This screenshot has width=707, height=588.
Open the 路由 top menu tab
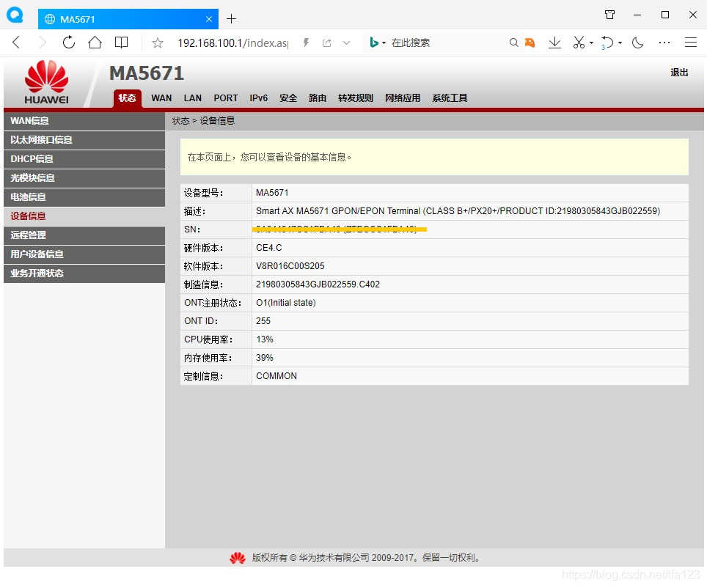point(318,98)
